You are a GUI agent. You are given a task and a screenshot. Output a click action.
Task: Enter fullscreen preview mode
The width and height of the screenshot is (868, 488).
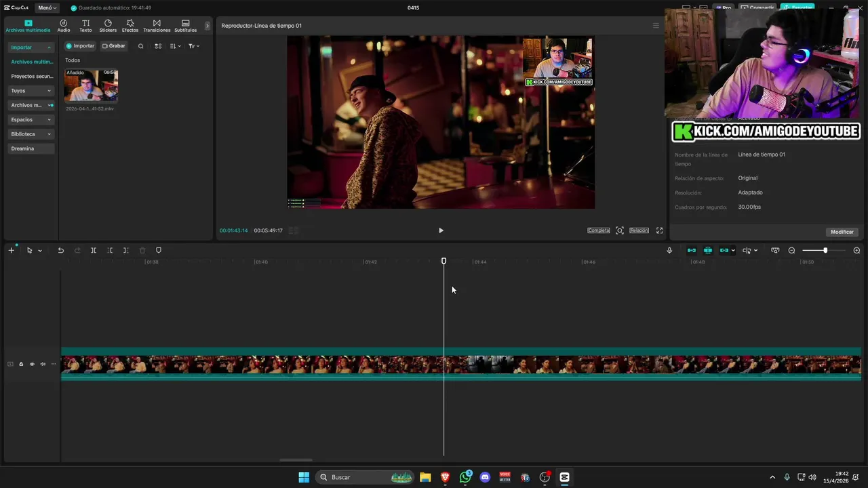click(x=659, y=230)
